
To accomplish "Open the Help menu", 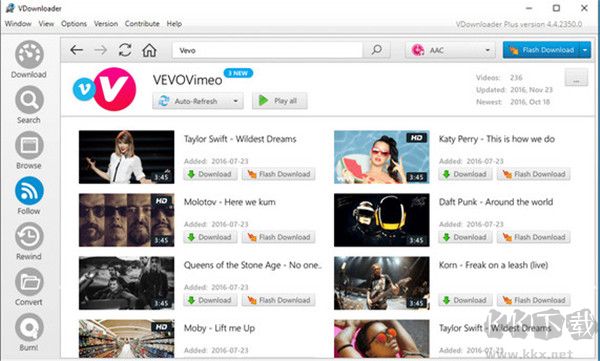I will (174, 24).
